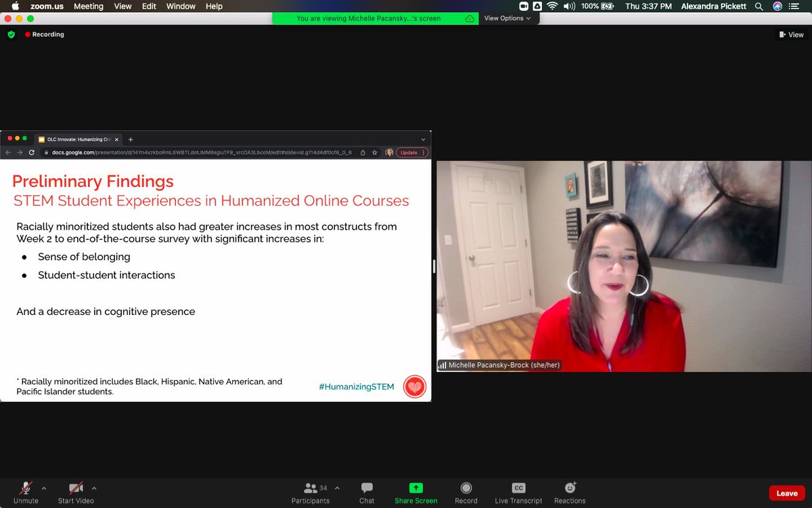Enable Live Transcript captions
Viewport: 812px width, 508px height.
pos(518,492)
